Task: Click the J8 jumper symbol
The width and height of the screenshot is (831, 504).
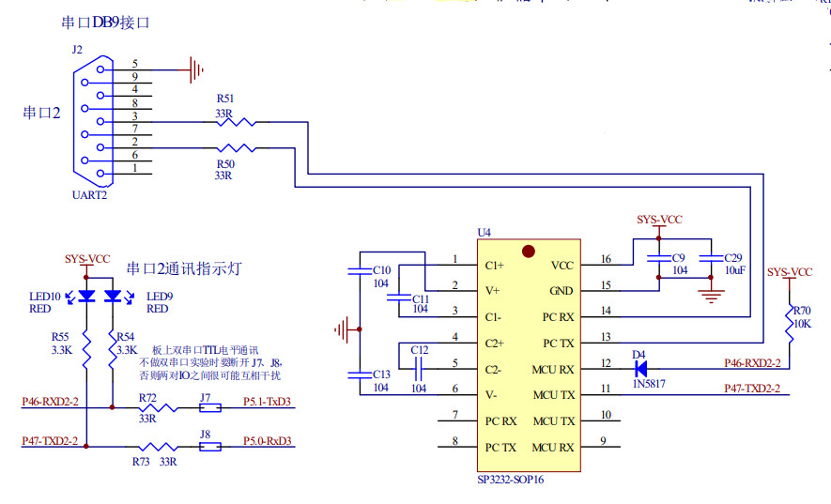Action: coord(210,447)
